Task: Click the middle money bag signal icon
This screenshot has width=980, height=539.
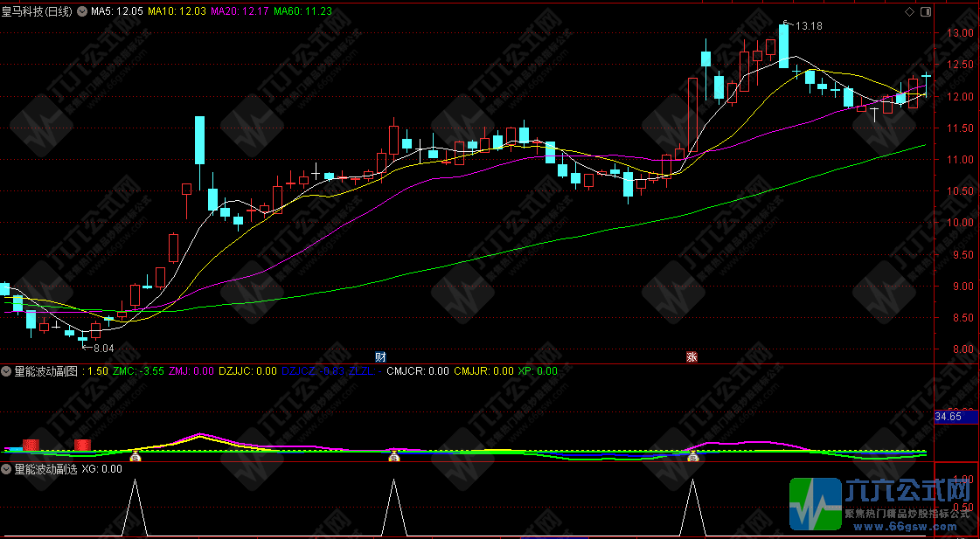Action: (394, 455)
